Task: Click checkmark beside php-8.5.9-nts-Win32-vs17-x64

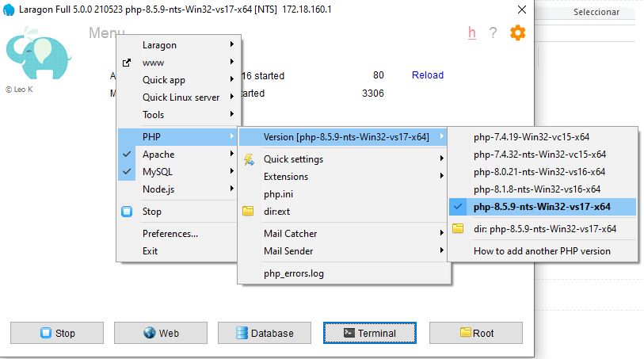Action: point(458,207)
